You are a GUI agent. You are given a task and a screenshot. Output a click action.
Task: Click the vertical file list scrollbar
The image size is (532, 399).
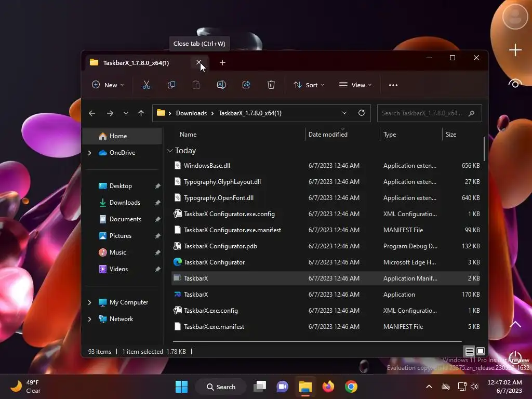coord(484,149)
